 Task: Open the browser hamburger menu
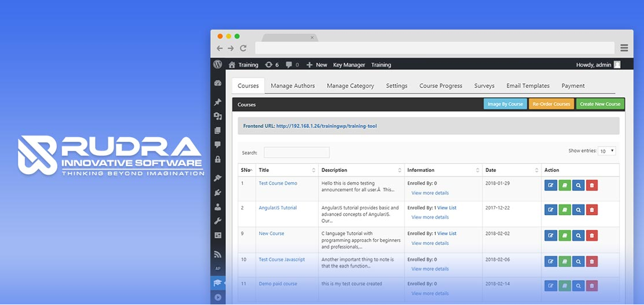(x=624, y=48)
